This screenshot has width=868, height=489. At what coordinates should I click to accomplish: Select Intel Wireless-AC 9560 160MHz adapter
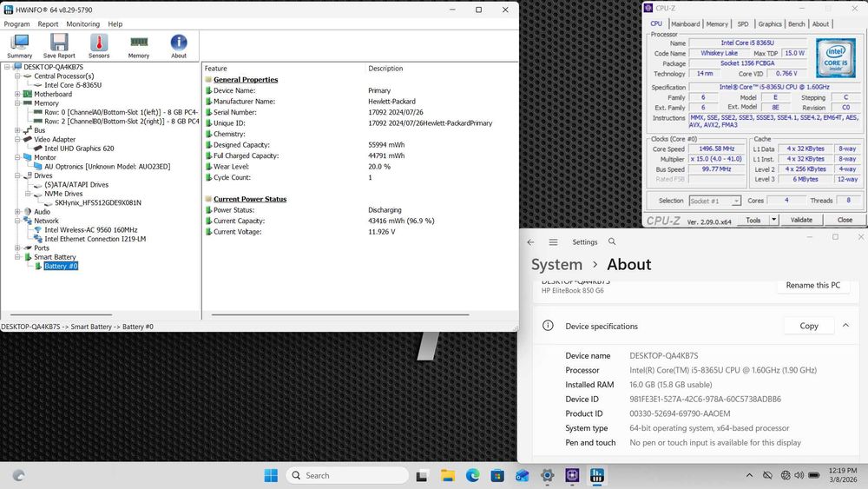(x=91, y=230)
